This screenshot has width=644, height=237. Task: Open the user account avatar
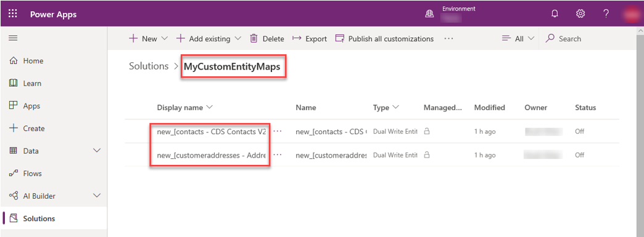(631, 14)
